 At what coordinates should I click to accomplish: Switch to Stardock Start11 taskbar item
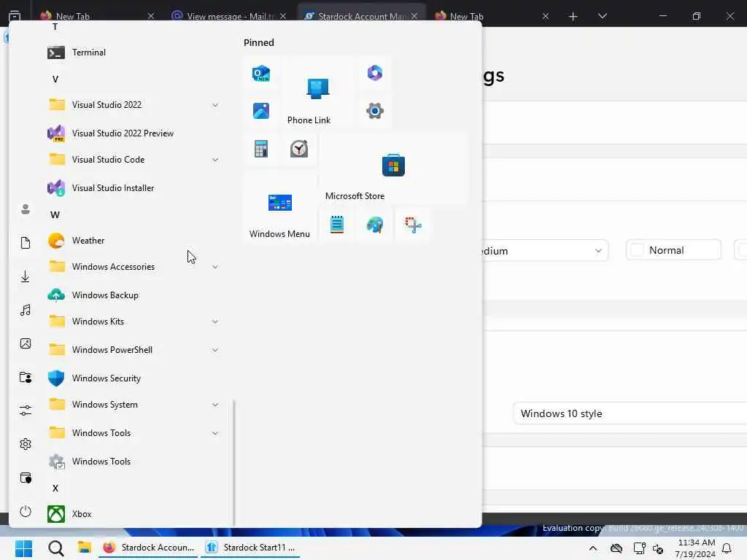[251, 548]
